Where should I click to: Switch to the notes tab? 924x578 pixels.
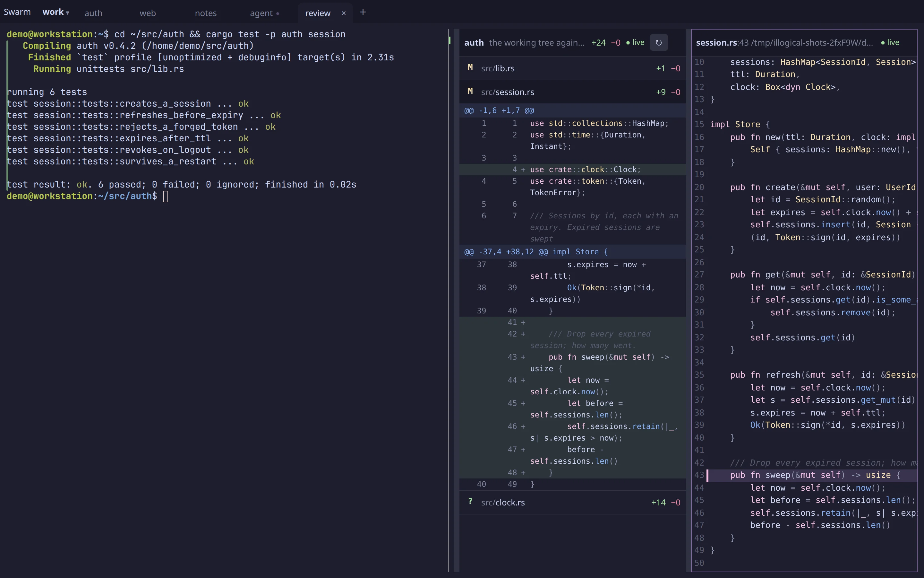pyautogui.click(x=206, y=13)
